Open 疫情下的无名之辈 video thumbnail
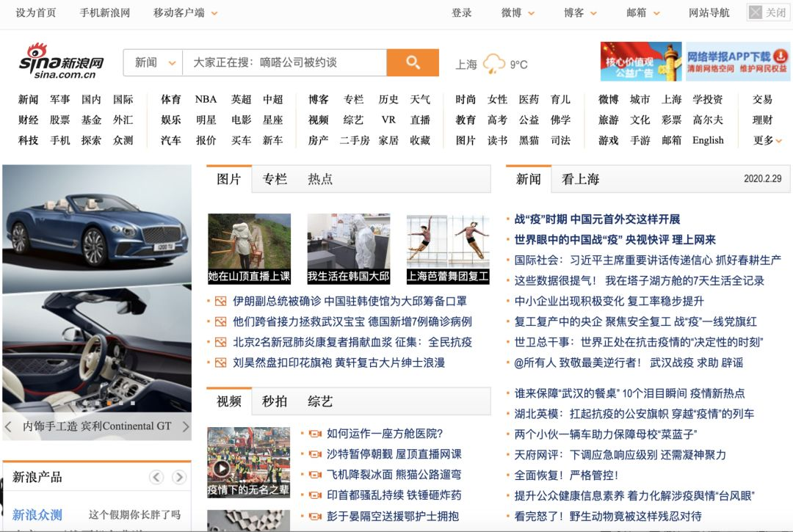 pos(249,462)
